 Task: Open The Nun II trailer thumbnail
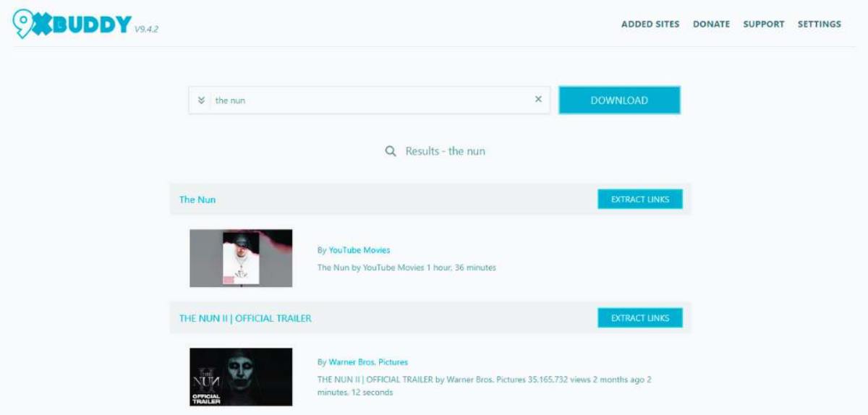click(241, 377)
